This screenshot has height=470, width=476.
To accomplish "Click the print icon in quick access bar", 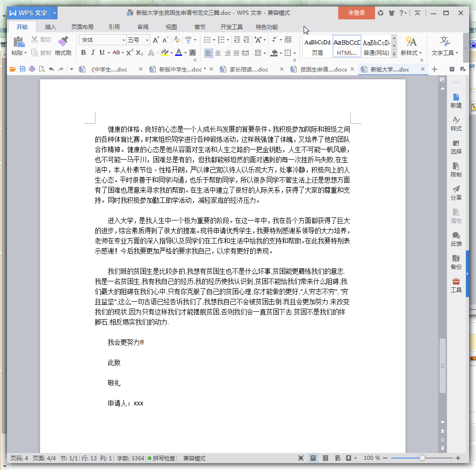I will (32, 70).
